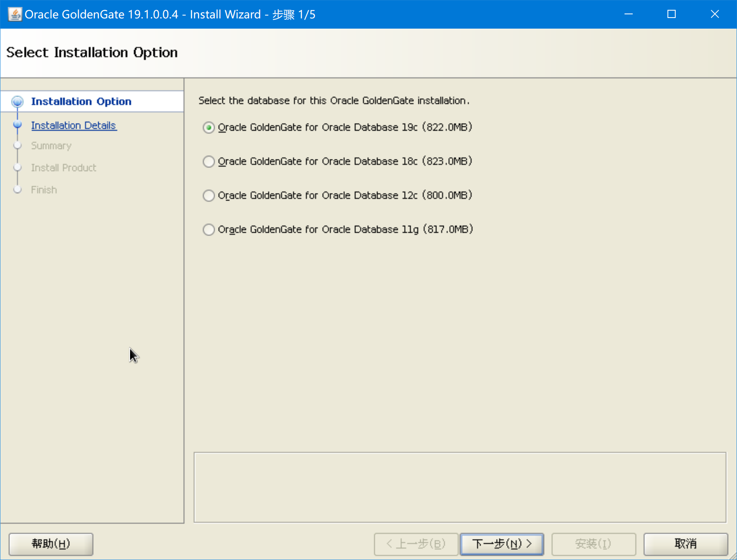Viewport: 737px width, 560px height.
Task: Maximize the Install Wizard window
Action: 672,14
